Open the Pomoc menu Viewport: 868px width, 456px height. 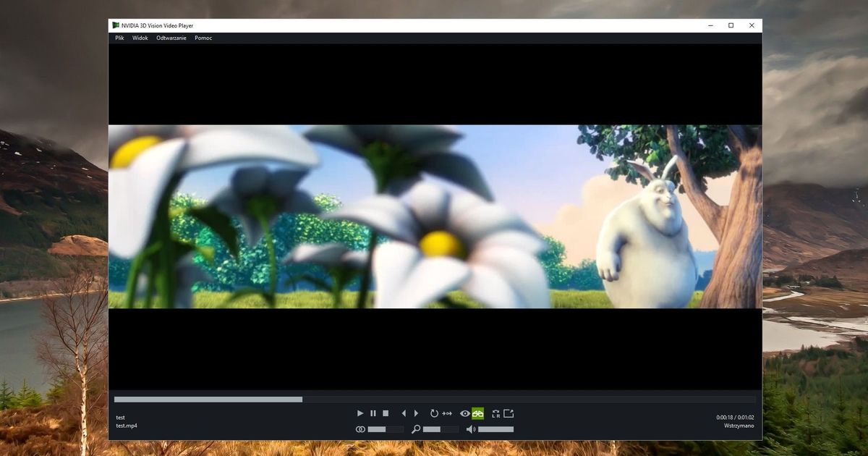[x=203, y=38]
